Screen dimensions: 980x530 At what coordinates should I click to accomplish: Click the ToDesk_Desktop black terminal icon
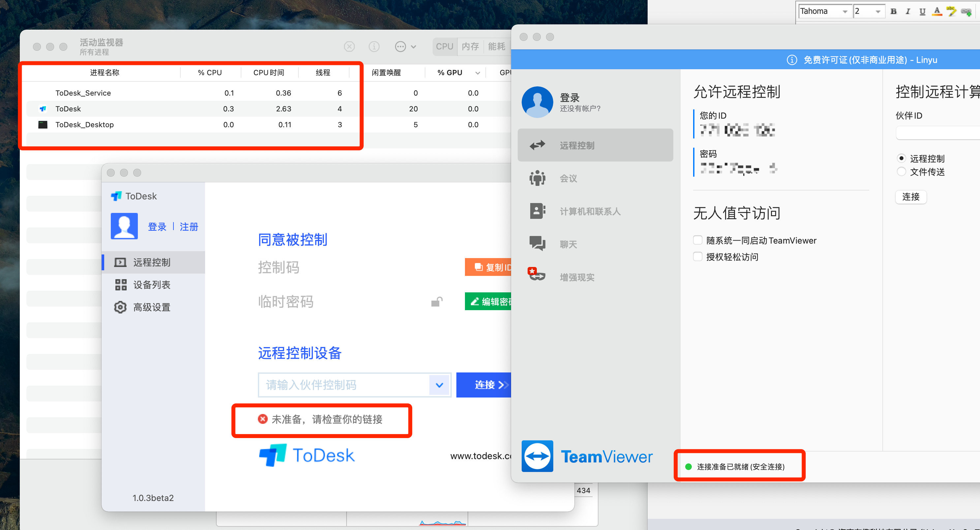(x=43, y=124)
